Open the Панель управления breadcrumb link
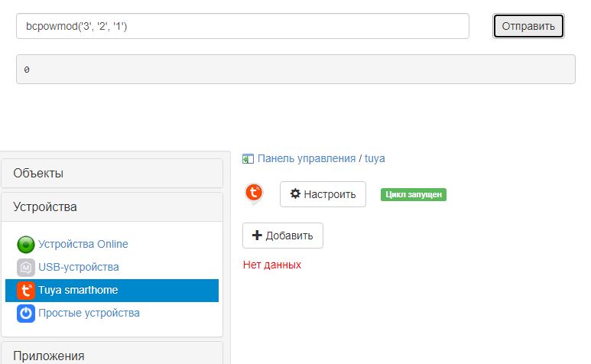The width and height of the screenshot is (591, 364). 306,159
